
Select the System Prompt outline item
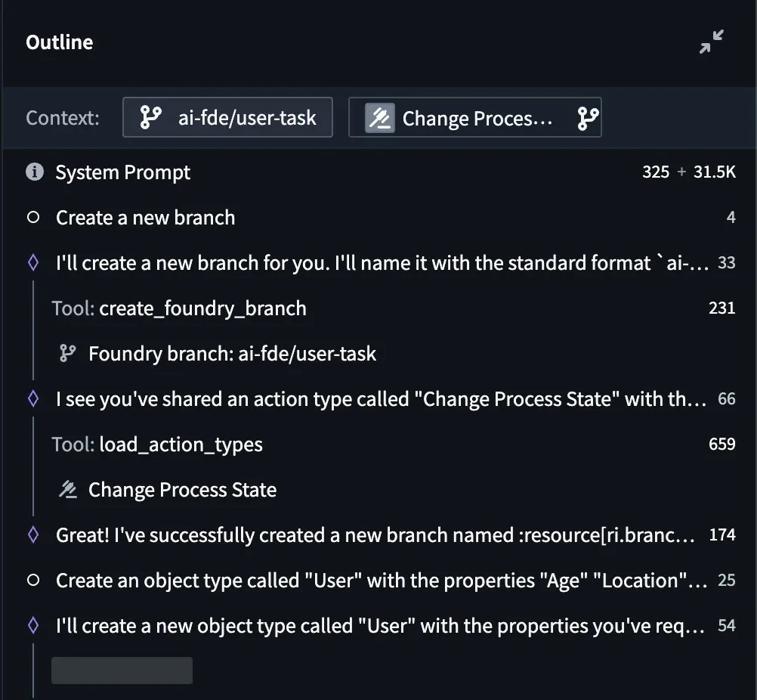(x=381, y=172)
